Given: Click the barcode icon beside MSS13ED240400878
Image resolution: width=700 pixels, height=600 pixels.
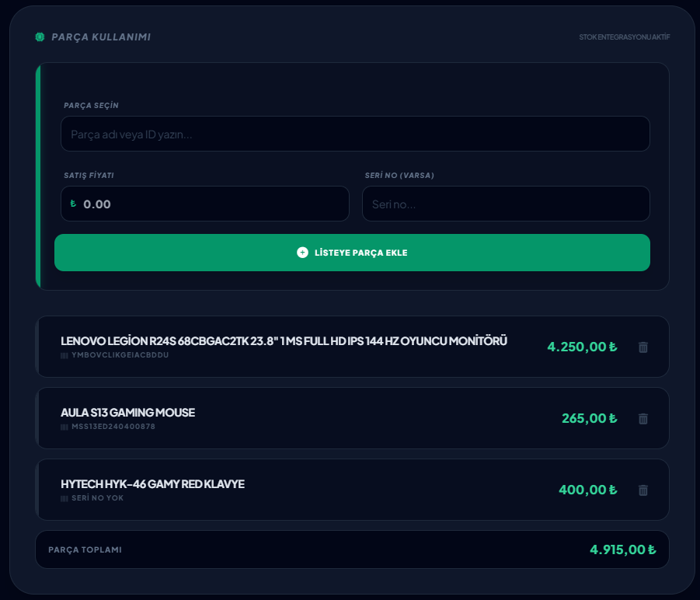Looking at the screenshot, I should 64,427.
